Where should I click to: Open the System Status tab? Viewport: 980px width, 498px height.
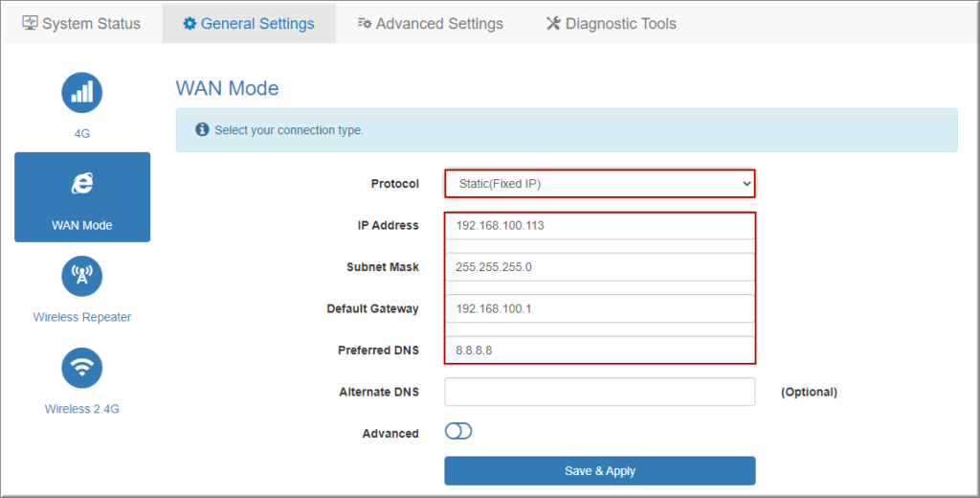[80, 23]
